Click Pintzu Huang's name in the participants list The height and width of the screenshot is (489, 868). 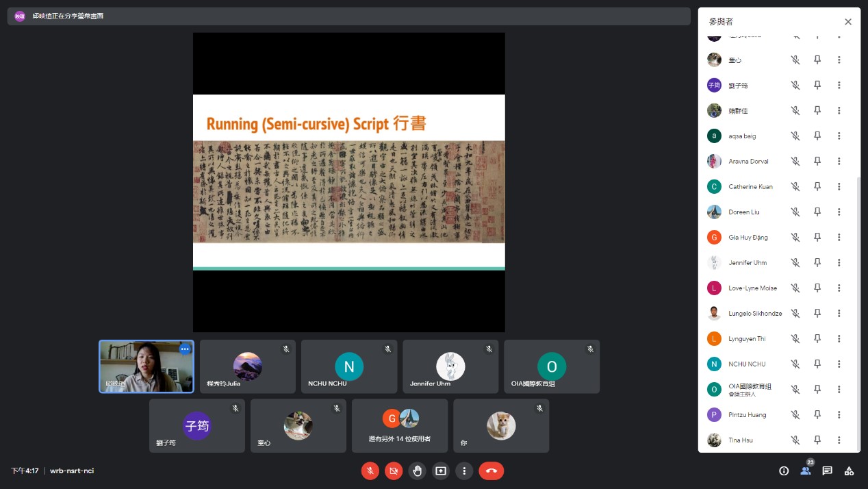748,414
